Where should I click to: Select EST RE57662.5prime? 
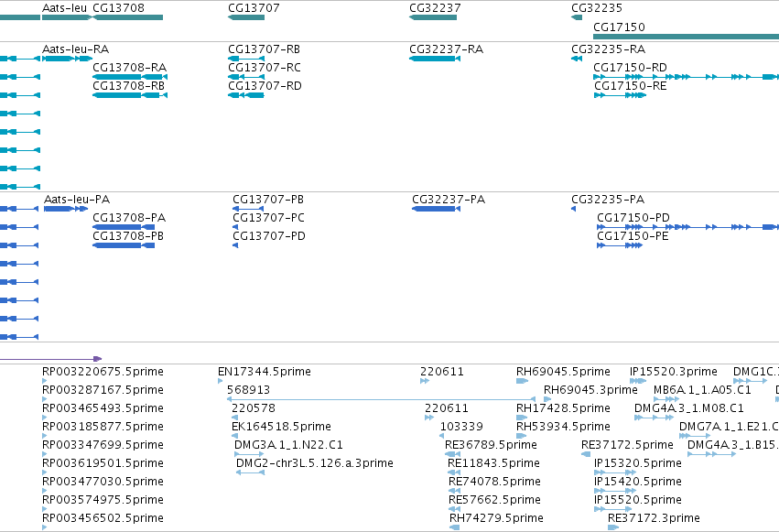pyautogui.click(x=454, y=509)
